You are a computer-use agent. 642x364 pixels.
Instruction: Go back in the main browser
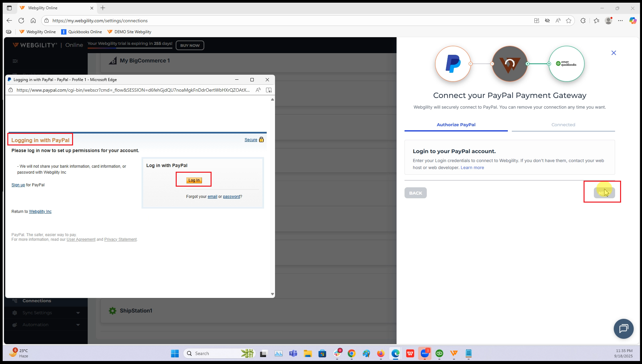click(9, 21)
